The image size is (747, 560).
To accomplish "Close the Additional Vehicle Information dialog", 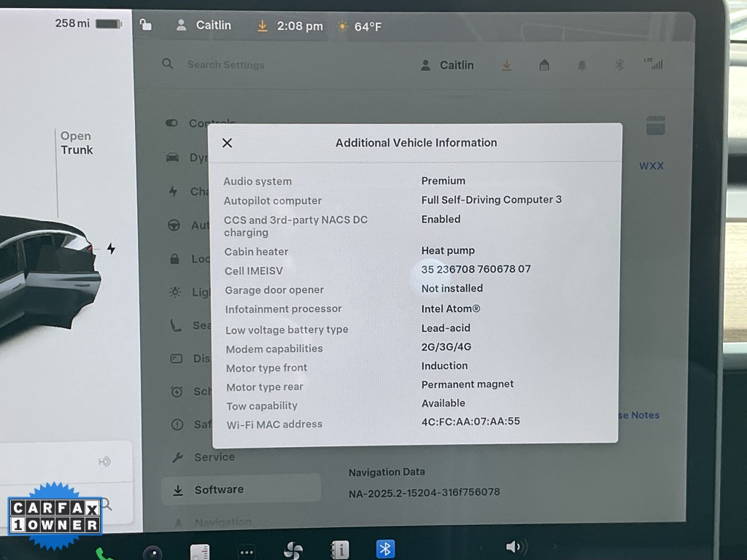I will (227, 143).
